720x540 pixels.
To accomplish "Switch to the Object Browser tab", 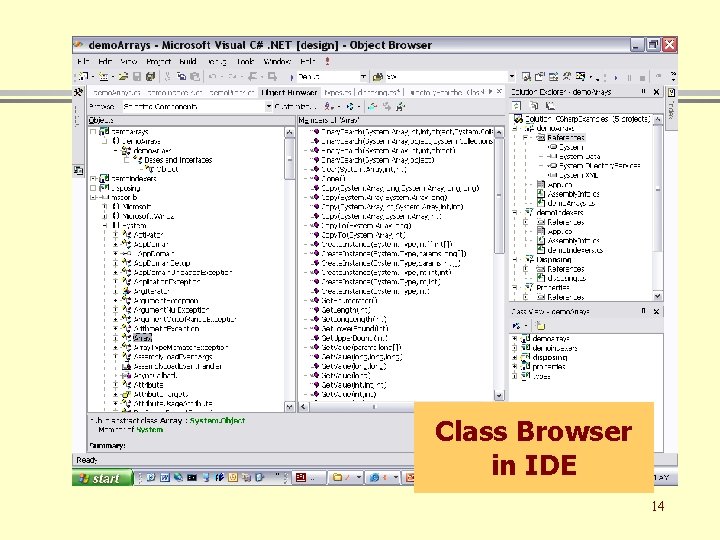I will [x=289, y=92].
